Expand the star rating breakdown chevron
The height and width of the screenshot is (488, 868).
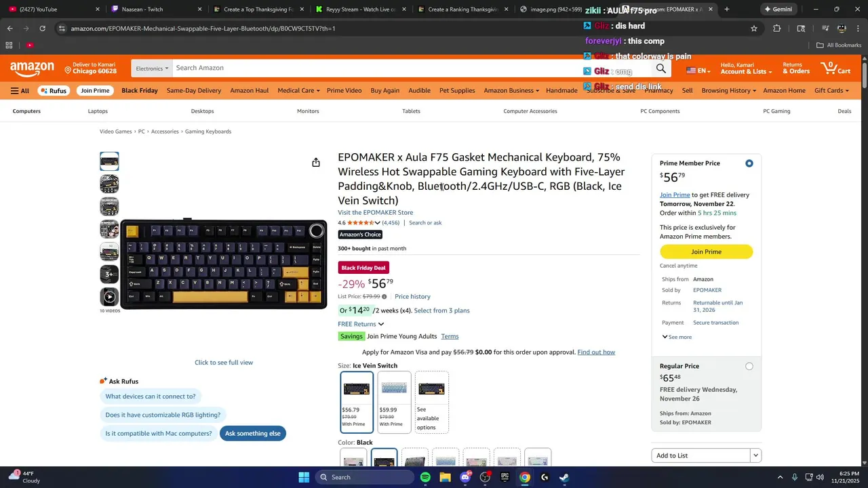click(377, 223)
